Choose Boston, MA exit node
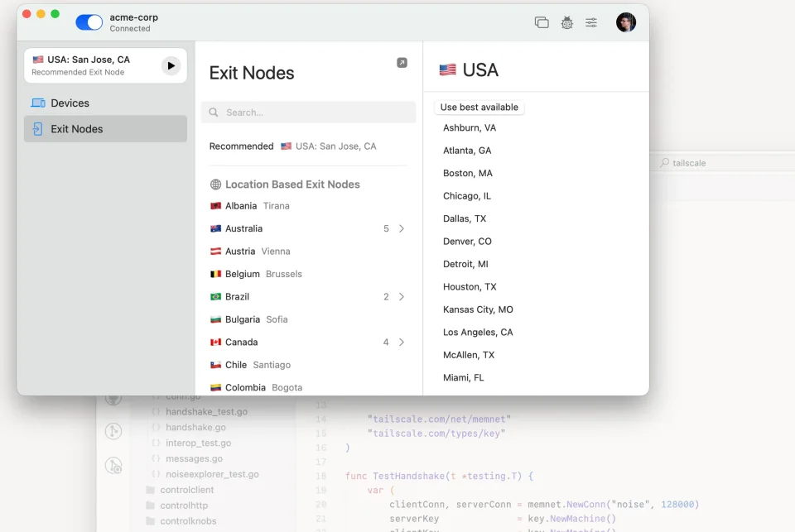This screenshot has width=795, height=532. point(467,173)
